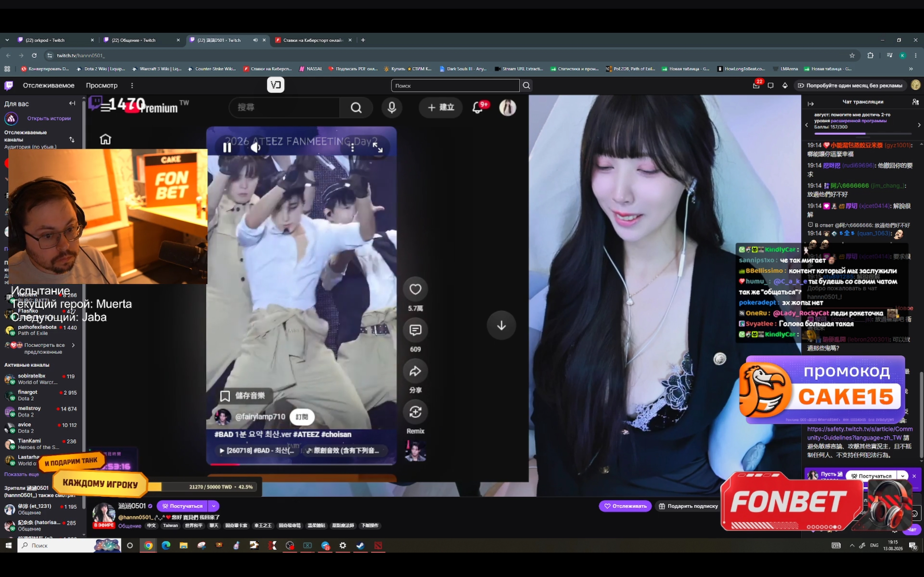Open the Dota 2 Wiki bookmark
This screenshot has height=577, width=924.
101,69
